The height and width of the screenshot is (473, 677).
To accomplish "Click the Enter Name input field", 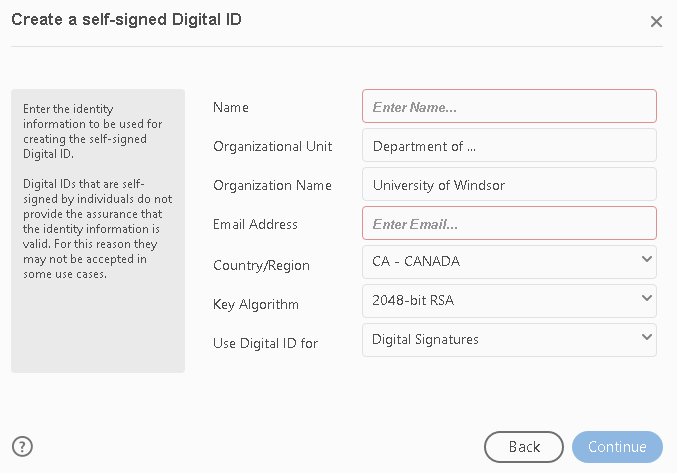I will coord(509,106).
